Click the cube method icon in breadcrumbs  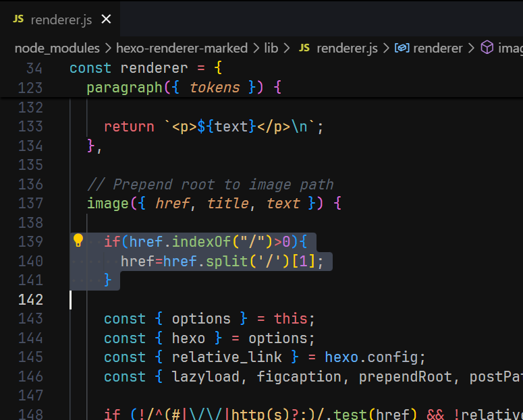coord(487,48)
